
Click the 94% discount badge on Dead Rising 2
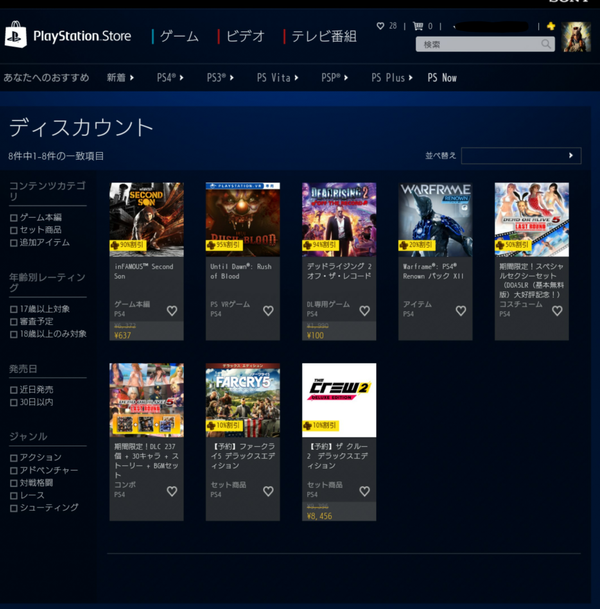320,245
